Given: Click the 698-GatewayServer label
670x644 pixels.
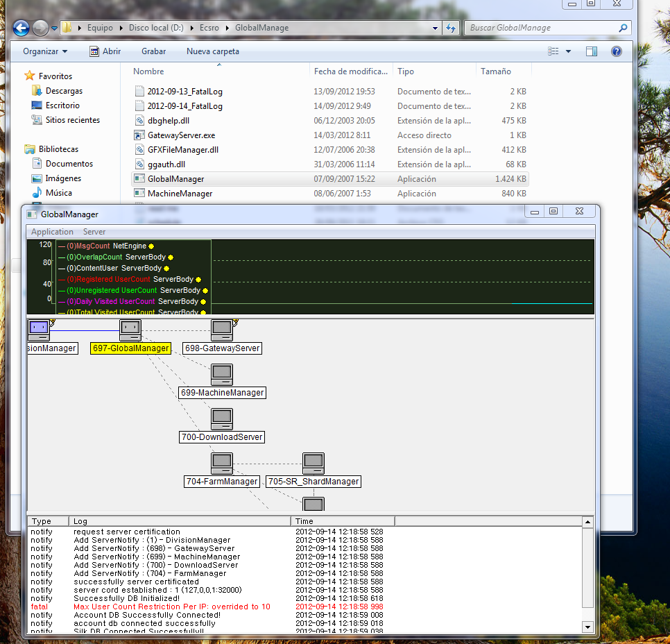Looking at the screenshot, I should coord(222,348).
